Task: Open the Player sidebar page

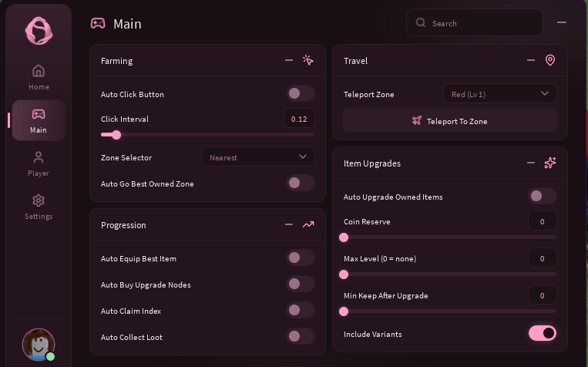Action: [x=39, y=163]
